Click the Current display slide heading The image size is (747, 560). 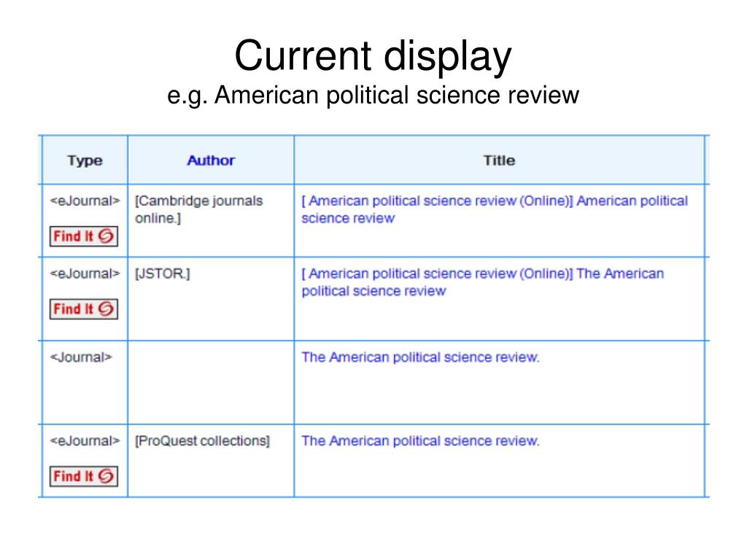click(373, 56)
